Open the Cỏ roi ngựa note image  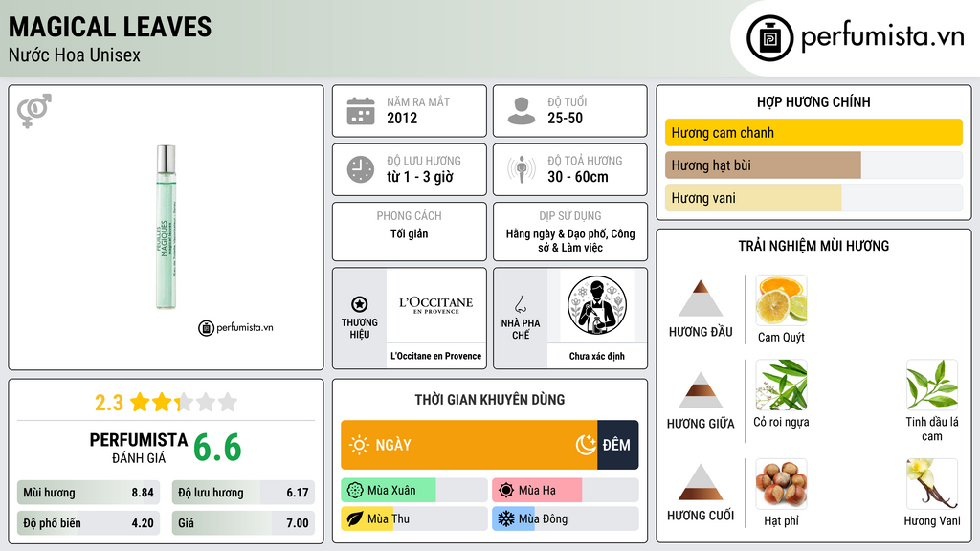coord(781,385)
